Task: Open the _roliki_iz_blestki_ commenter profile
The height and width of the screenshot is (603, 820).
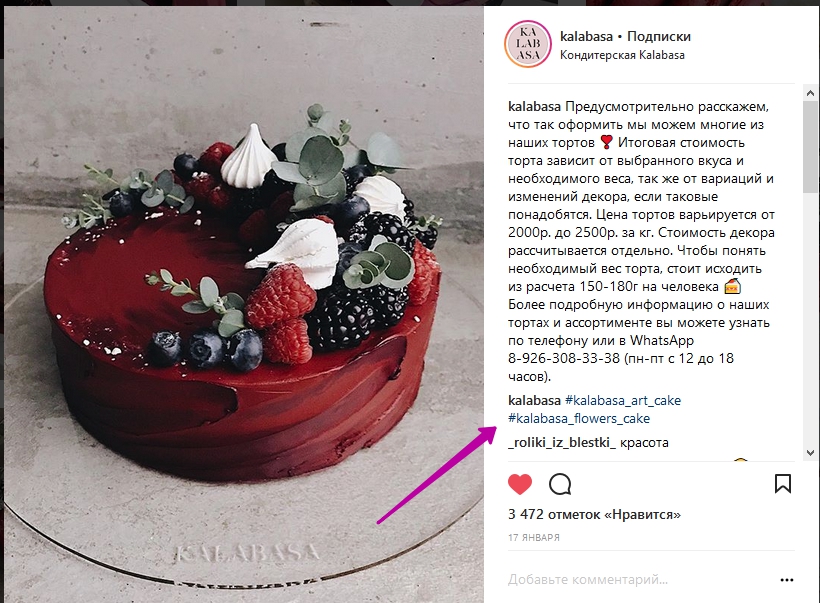Action: [x=562, y=442]
